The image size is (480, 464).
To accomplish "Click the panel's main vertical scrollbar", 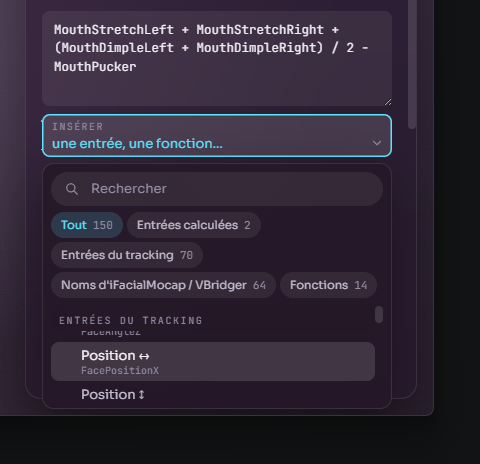I will 412,64.
